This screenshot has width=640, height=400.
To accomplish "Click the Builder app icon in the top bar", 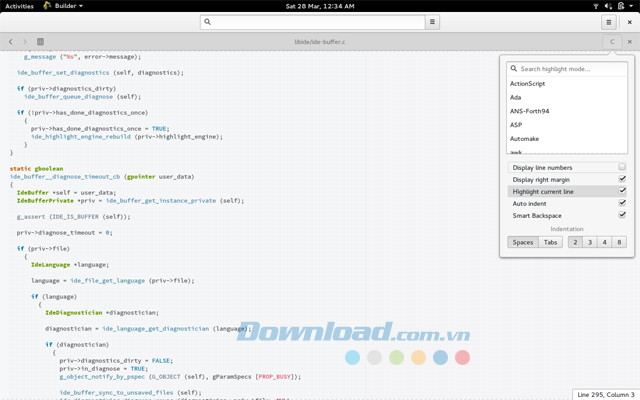I will (x=44, y=6).
